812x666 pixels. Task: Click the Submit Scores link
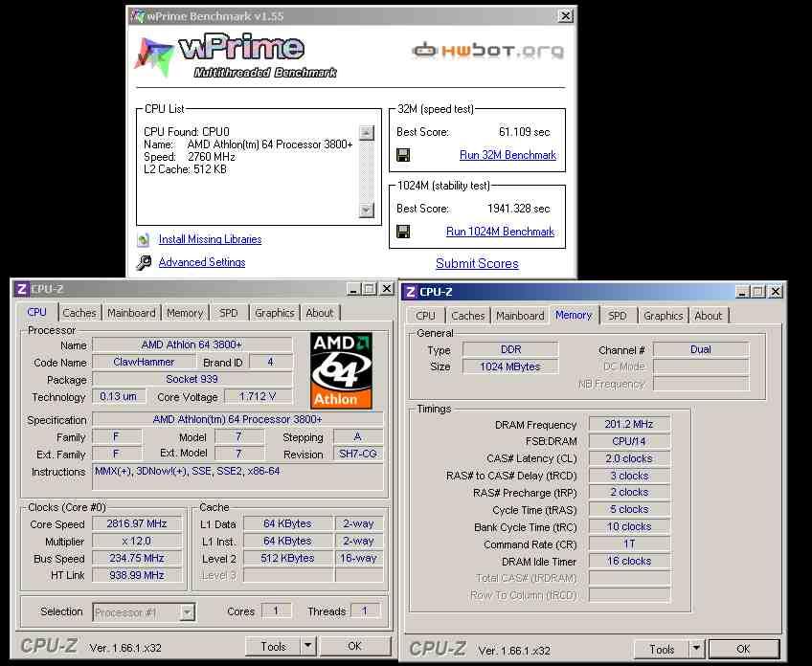pyautogui.click(x=477, y=263)
